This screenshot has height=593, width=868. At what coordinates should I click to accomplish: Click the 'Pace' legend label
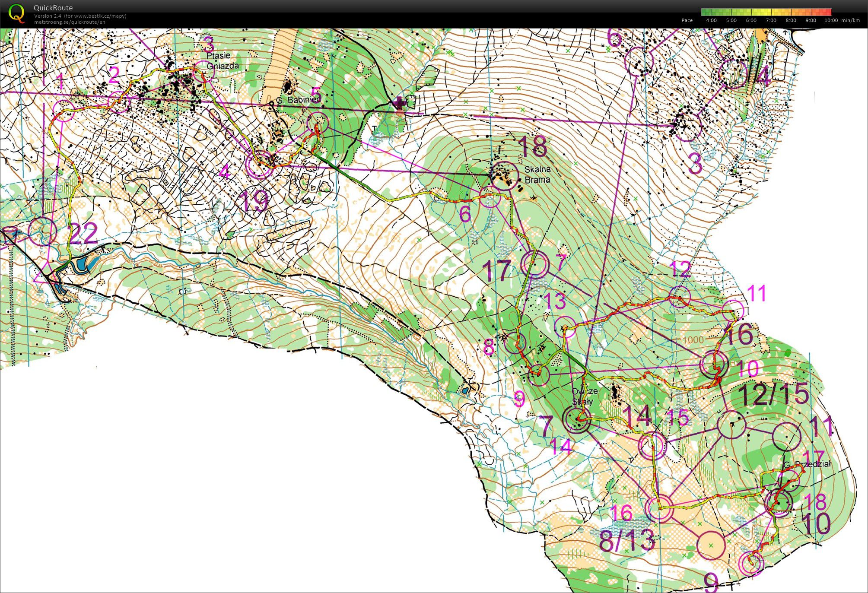click(687, 20)
